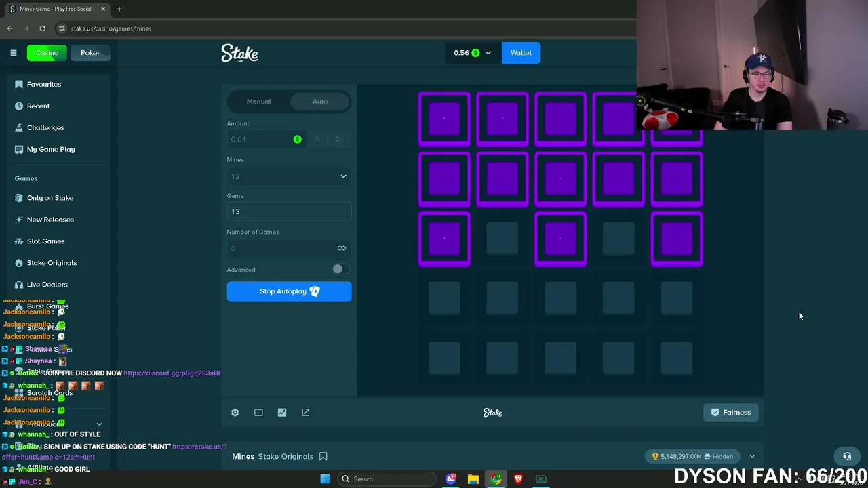Open Recent in sidebar
868x488 pixels.
point(38,106)
